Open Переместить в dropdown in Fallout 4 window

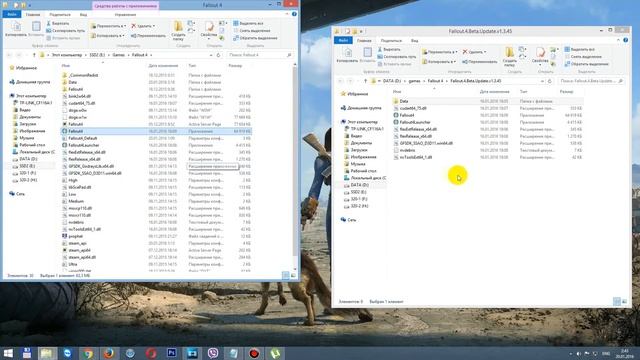point(108,26)
